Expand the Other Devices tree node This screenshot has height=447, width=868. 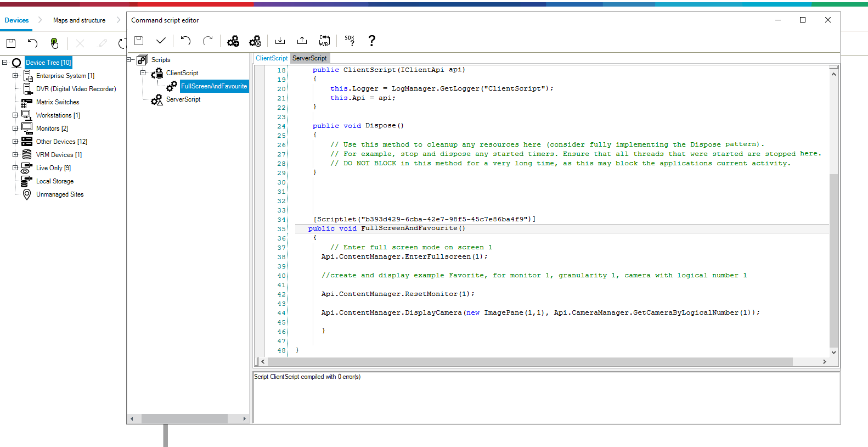[15, 142]
